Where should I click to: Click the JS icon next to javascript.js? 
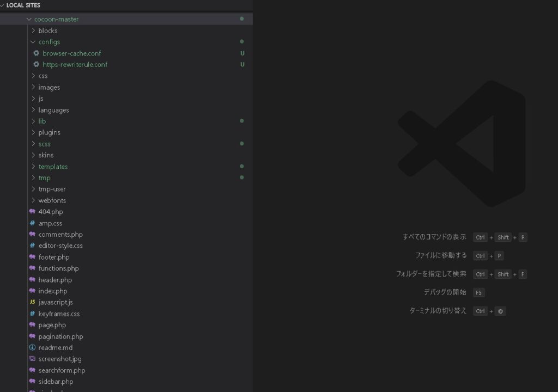pos(32,302)
